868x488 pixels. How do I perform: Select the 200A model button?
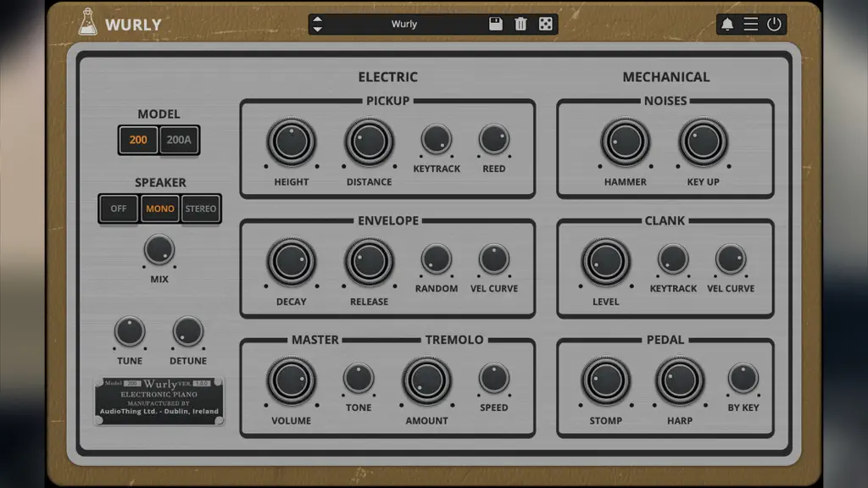179,140
